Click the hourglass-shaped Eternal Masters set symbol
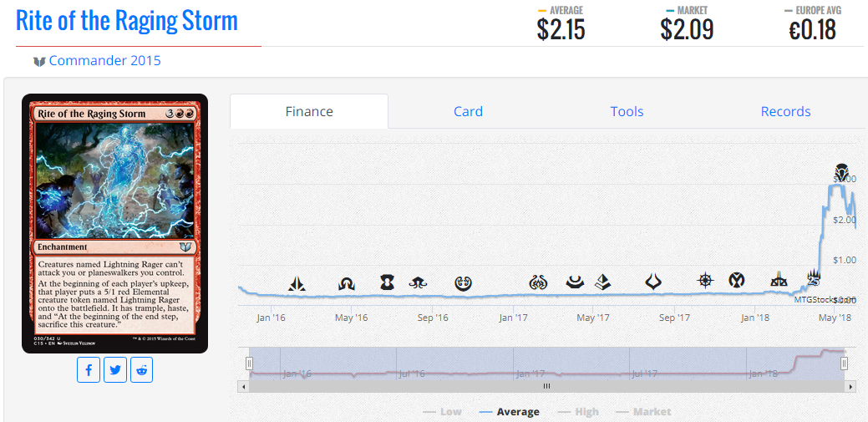 (x=387, y=282)
